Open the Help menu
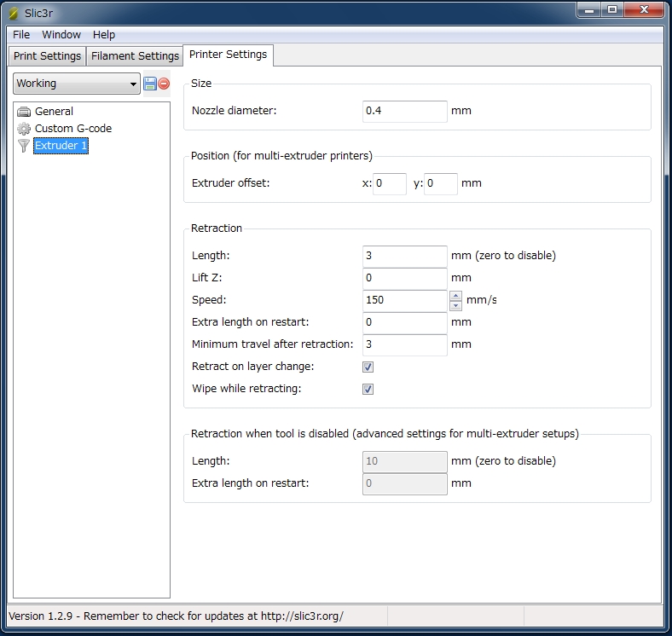This screenshot has width=672, height=636. tap(104, 35)
